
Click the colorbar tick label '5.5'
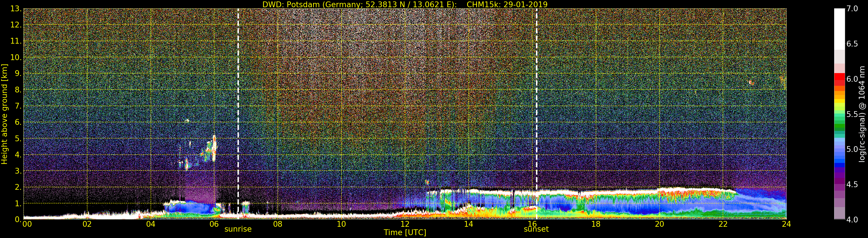click(852, 114)
